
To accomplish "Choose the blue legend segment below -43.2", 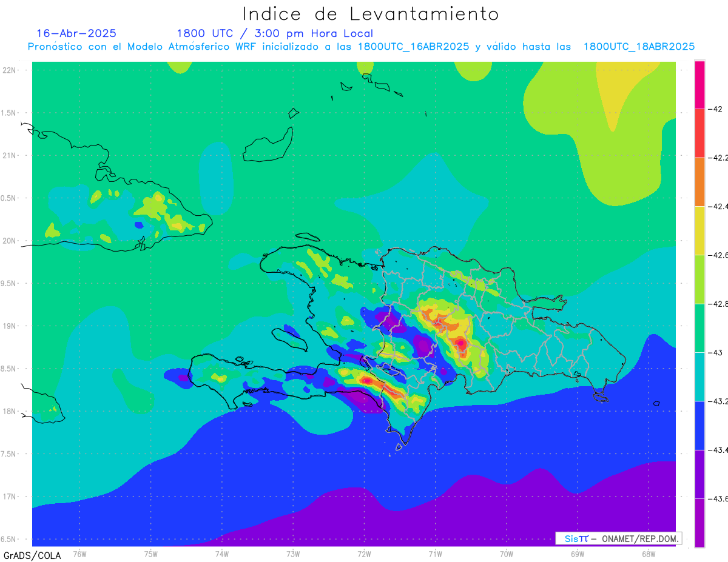I will click(x=699, y=425).
